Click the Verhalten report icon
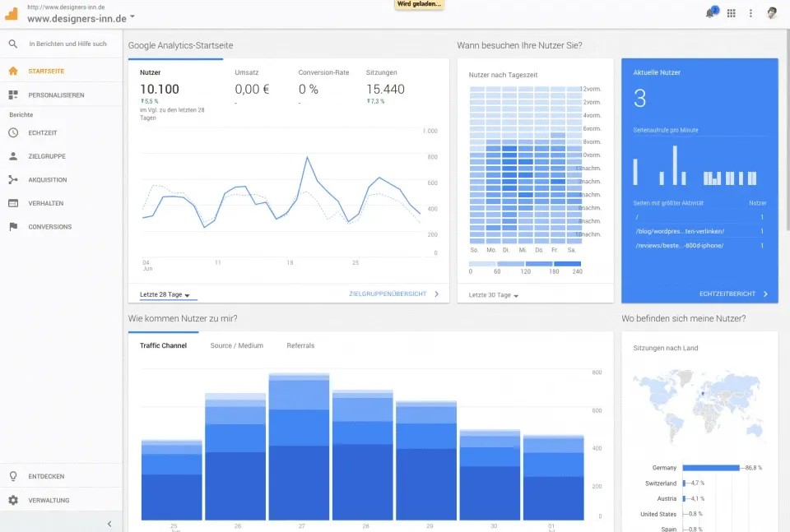The height and width of the screenshot is (532, 790). point(12,203)
